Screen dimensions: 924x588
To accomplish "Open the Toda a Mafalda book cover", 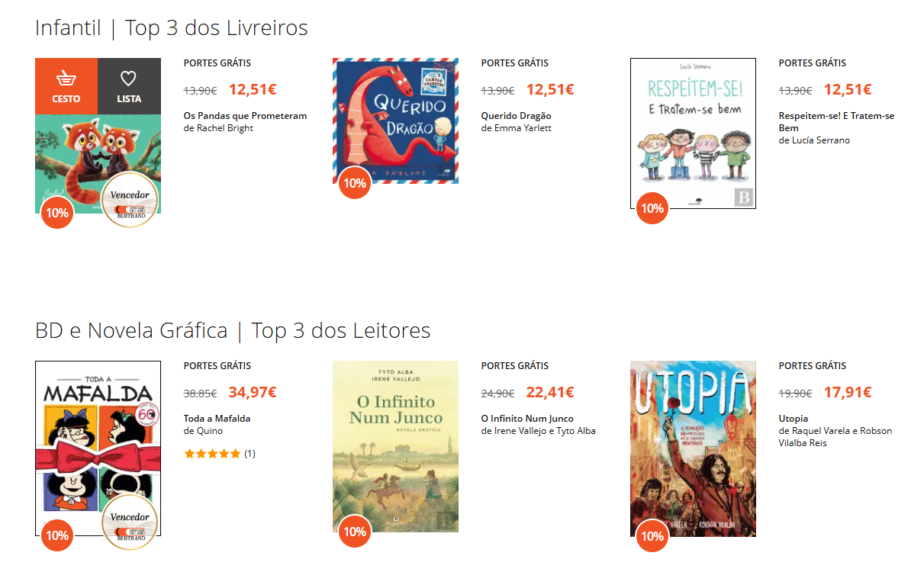I will pyautogui.click(x=98, y=448).
